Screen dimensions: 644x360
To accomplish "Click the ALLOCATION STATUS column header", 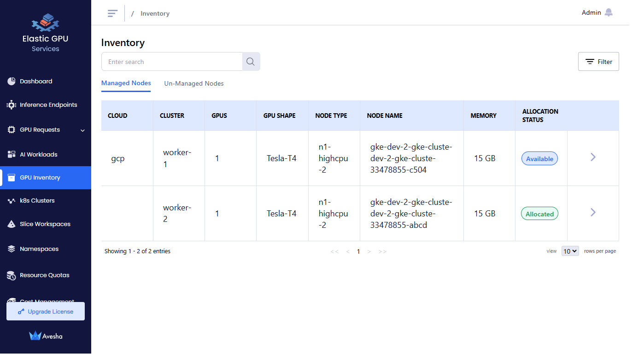I will coord(540,116).
